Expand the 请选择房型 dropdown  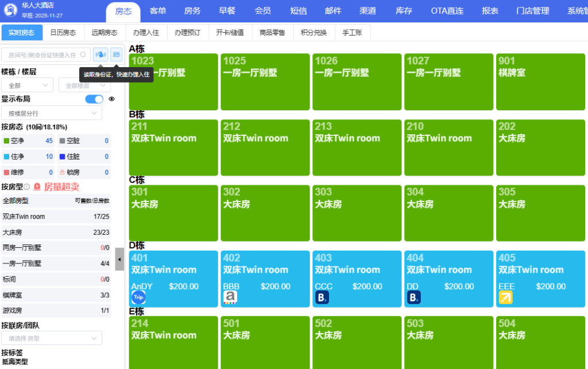click(x=52, y=339)
